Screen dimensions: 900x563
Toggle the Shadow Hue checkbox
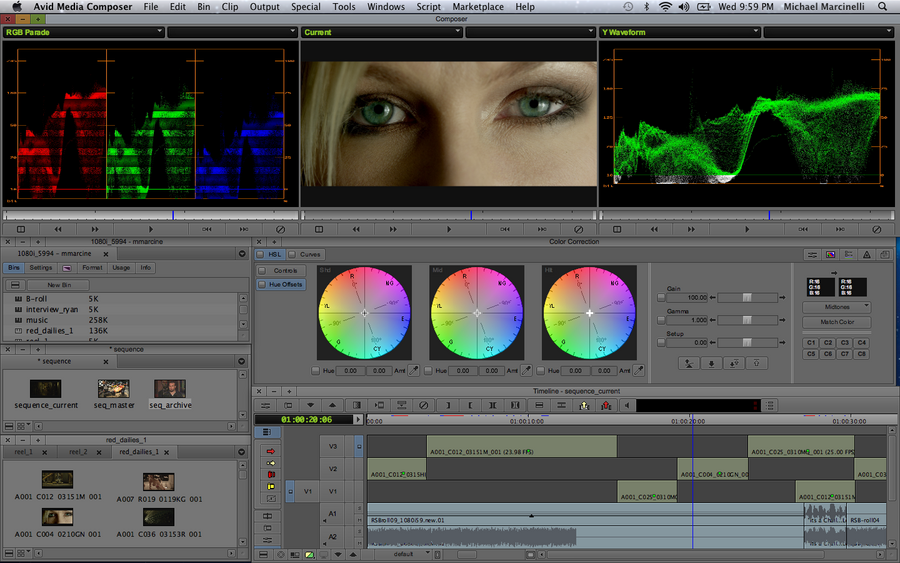pyautogui.click(x=317, y=370)
